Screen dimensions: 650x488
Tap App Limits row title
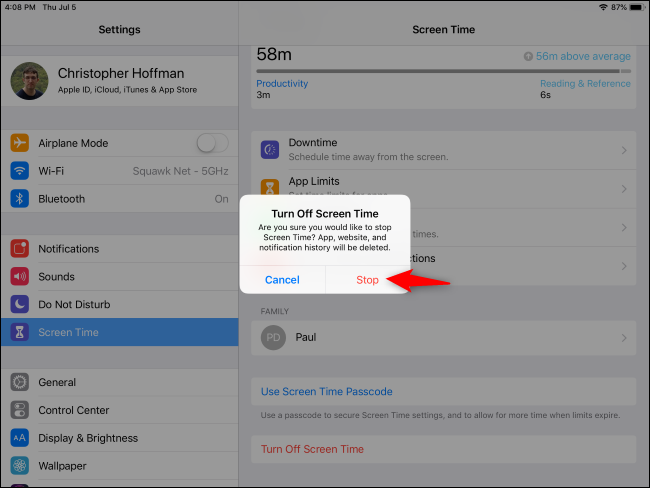pos(314,181)
